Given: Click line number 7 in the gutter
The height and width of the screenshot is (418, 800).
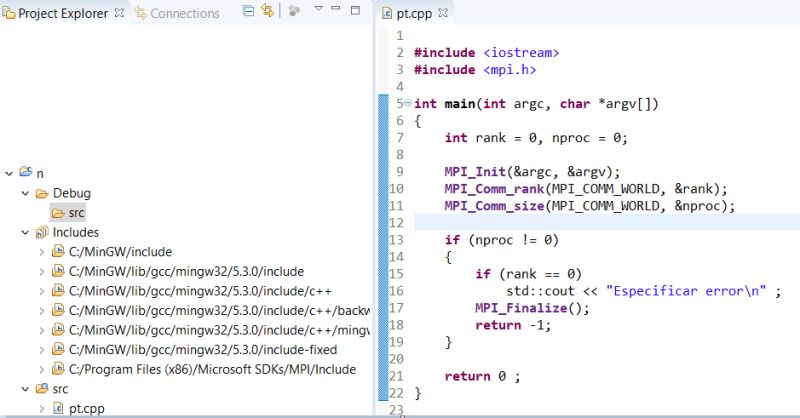Looking at the screenshot, I should pyautogui.click(x=400, y=138).
